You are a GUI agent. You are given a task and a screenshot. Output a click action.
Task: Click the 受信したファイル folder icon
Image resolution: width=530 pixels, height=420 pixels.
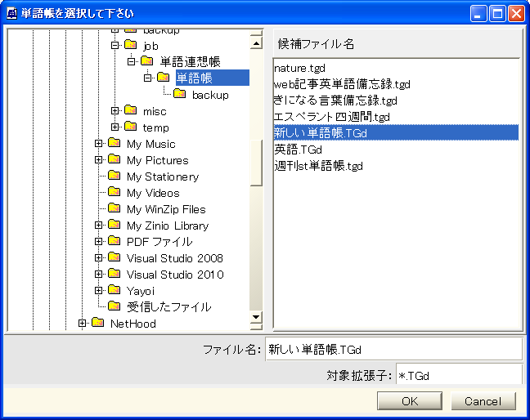pos(115,306)
